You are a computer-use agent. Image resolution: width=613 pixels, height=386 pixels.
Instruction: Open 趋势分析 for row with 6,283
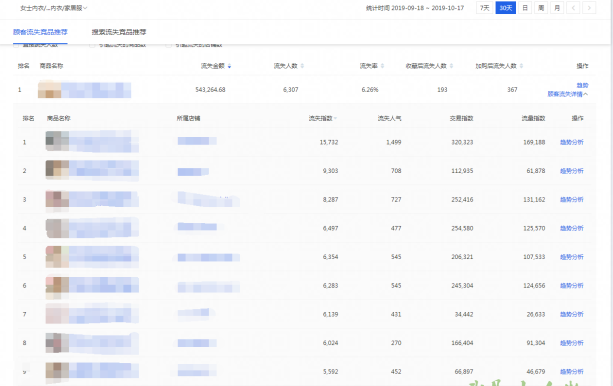[572, 285]
